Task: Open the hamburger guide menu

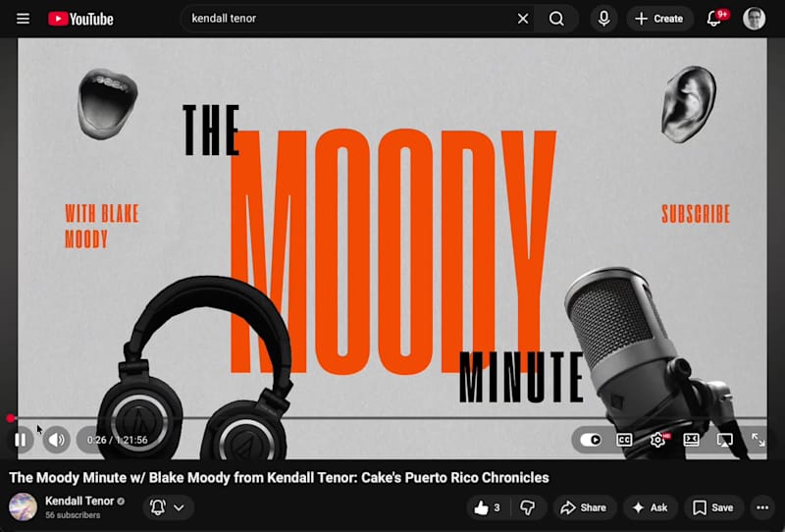Action: 23,19
